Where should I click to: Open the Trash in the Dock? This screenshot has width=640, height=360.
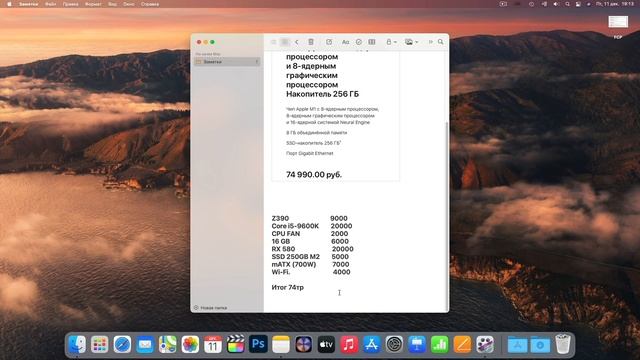(x=563, y=344)
